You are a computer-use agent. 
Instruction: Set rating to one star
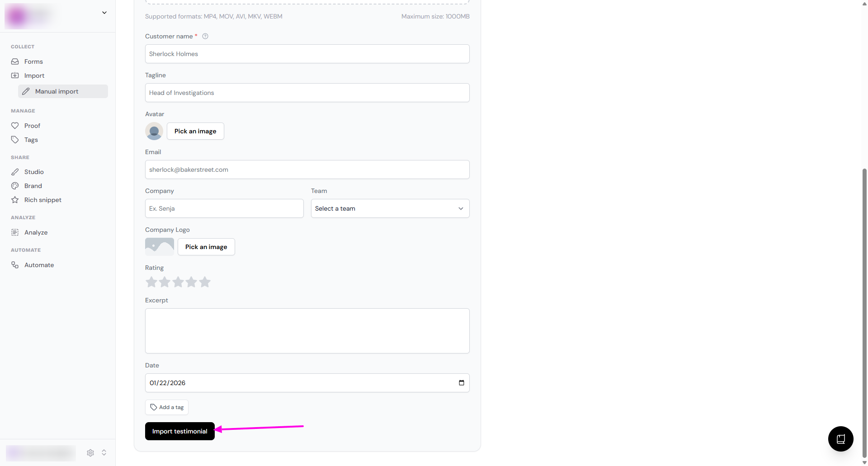click(151, 282)
